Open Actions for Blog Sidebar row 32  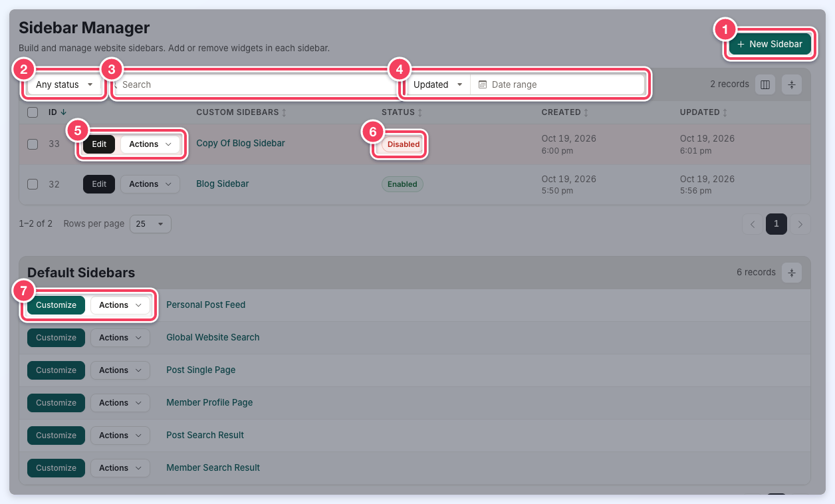[x=150, y=184]
